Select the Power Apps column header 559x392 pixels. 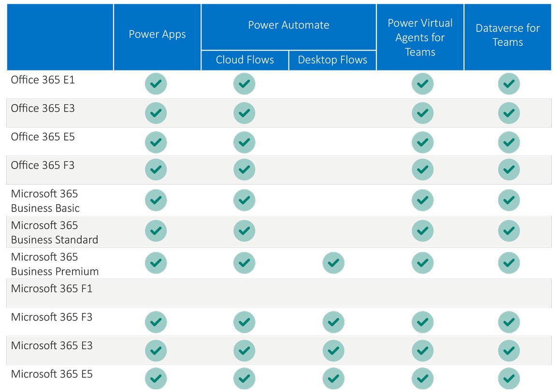(x=157, y=35)
